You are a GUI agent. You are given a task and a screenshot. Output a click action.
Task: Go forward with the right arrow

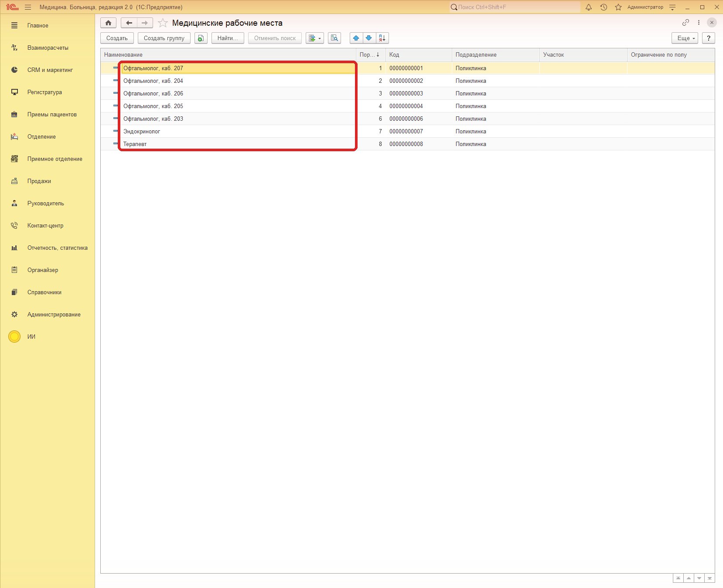pos(145,23)
